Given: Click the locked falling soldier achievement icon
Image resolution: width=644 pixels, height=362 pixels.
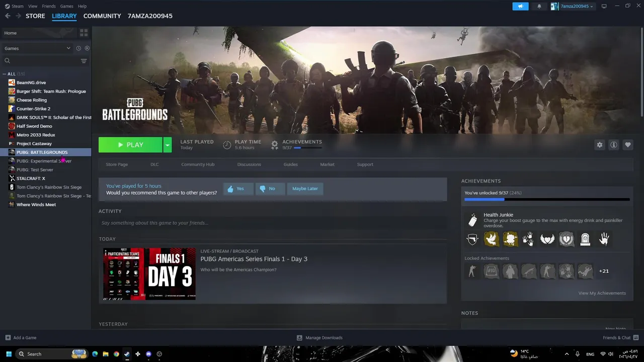Looking at the screenshot, I should (585, 271).
